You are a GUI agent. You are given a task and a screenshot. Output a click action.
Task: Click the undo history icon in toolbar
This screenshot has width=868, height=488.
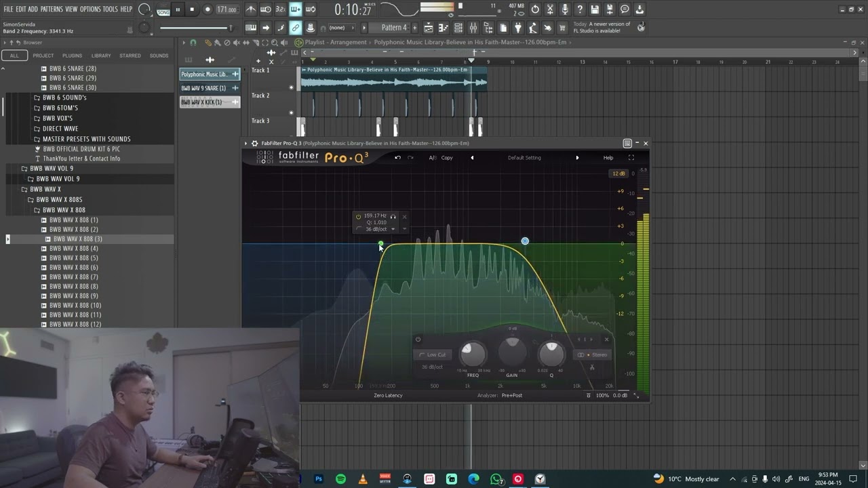[535, 9]
